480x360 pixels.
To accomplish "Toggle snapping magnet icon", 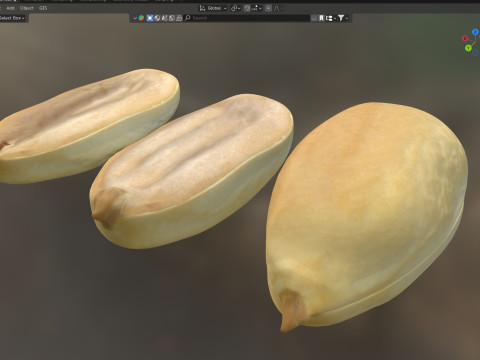I will point(247,8).
